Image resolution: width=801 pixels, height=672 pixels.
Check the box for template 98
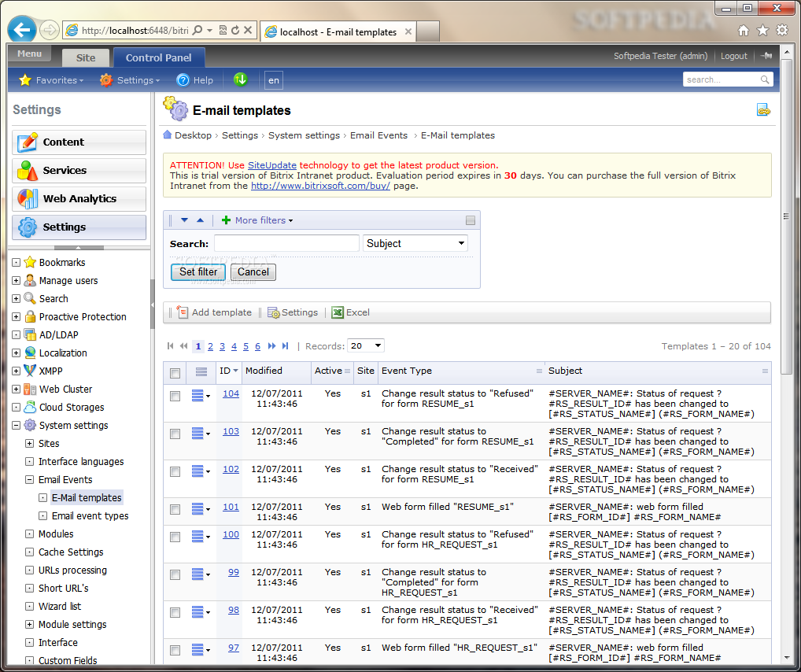(175, 612)
